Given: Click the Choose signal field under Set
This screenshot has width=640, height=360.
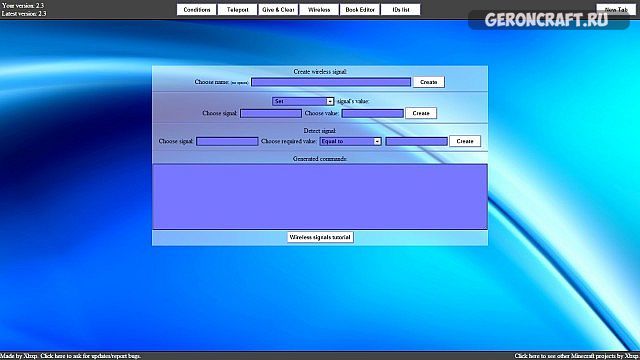Looking at the screenshot, I should [x=271, y=113].
